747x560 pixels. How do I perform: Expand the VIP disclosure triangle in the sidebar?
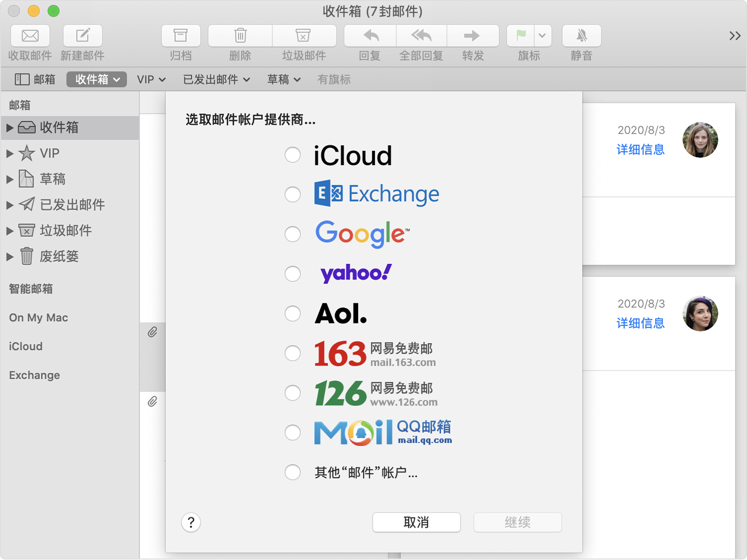[x=9, y=153]
